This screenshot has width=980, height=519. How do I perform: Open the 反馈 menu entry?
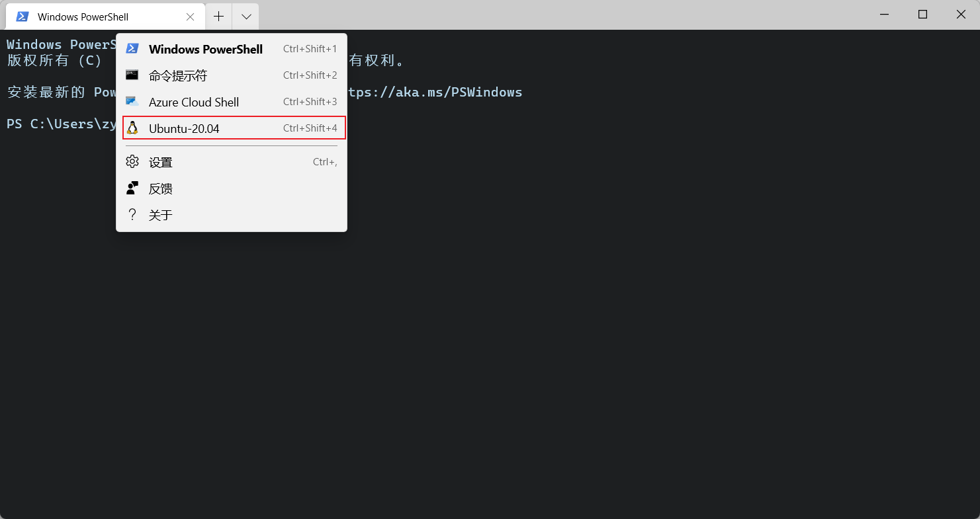pos(161,188)
